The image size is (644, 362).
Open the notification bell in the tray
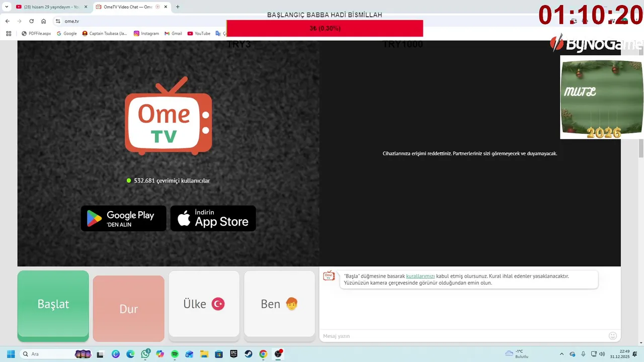coord(635,354)
